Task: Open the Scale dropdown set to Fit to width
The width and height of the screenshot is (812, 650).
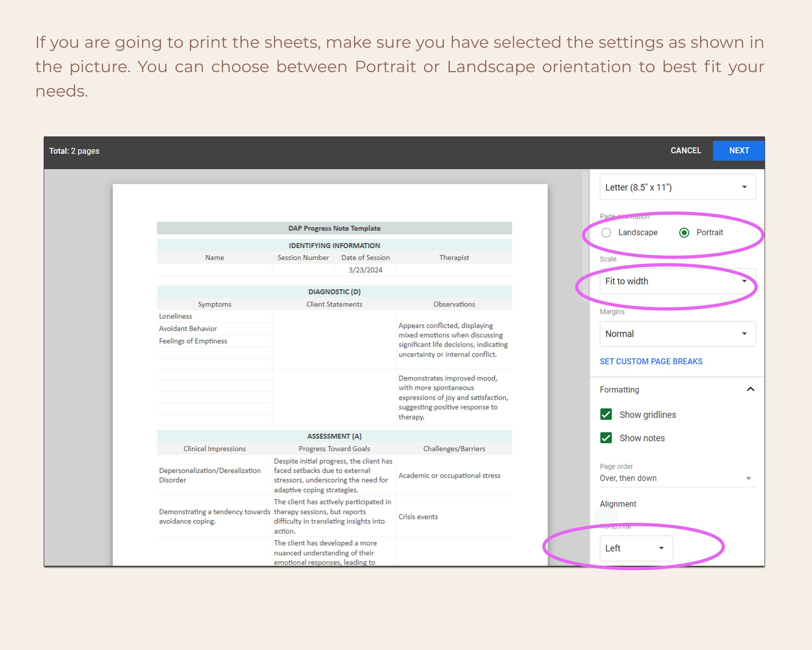Action: click(677, 281)
